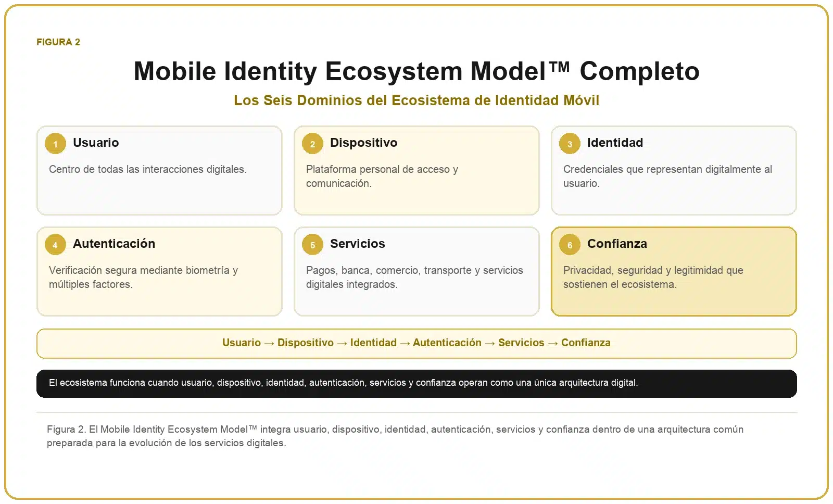Image resolution: width=833 pixels, height=504 pixels.
Task: Select the "Dispositivo" card heading
Action: [x=363, y=143]
